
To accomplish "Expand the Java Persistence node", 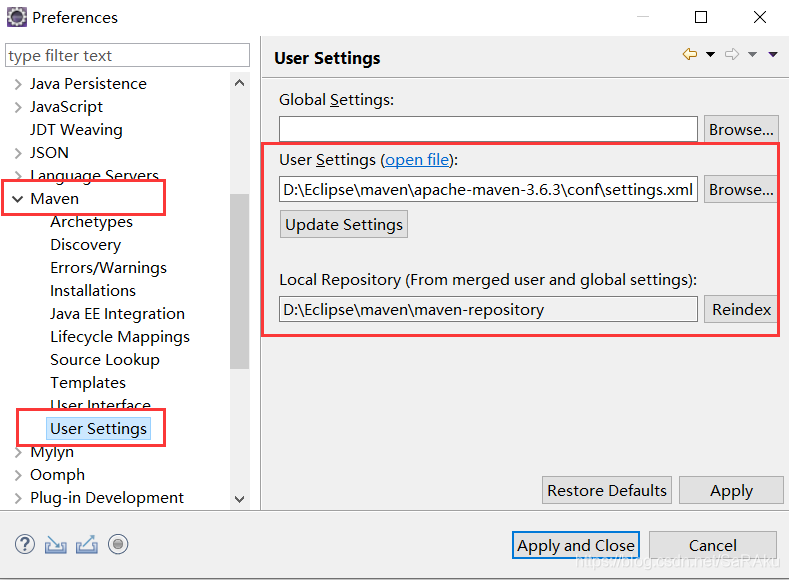I will 17,84.
